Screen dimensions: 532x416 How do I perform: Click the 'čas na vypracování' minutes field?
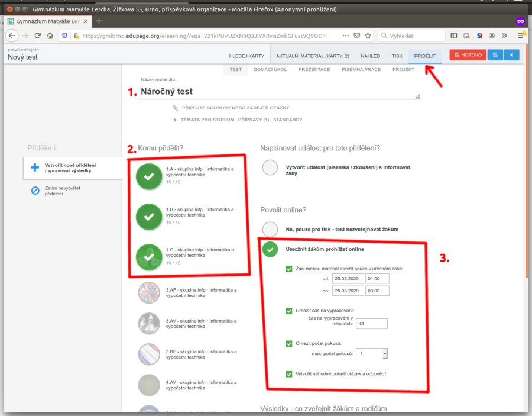coord(372,323)
